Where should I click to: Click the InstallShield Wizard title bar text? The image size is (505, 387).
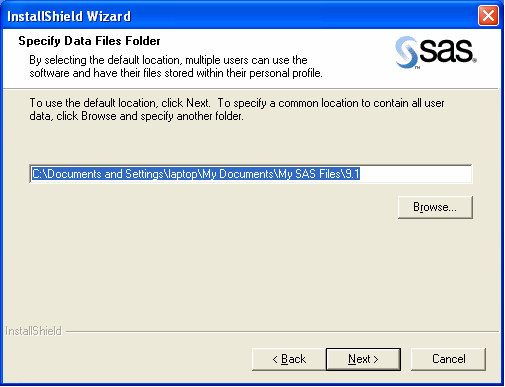click(69, 16)
